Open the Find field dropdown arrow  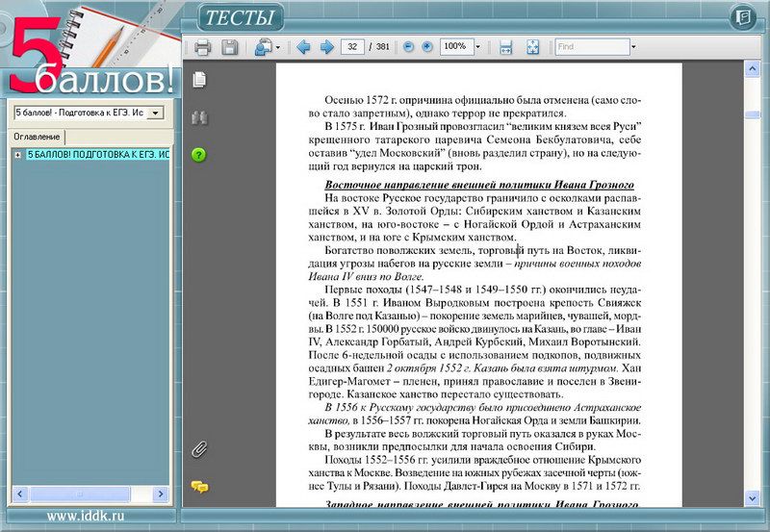[633, 46]
